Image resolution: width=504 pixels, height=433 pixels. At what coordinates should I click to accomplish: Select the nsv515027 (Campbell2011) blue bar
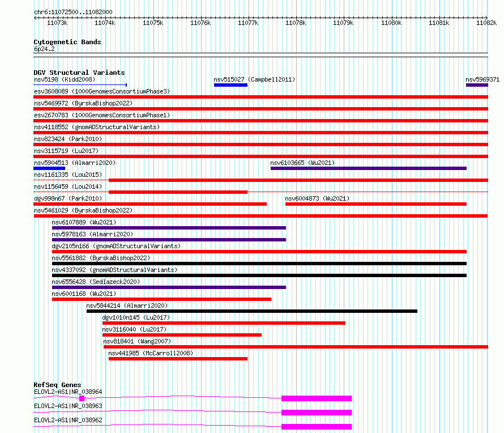point(230,85)
